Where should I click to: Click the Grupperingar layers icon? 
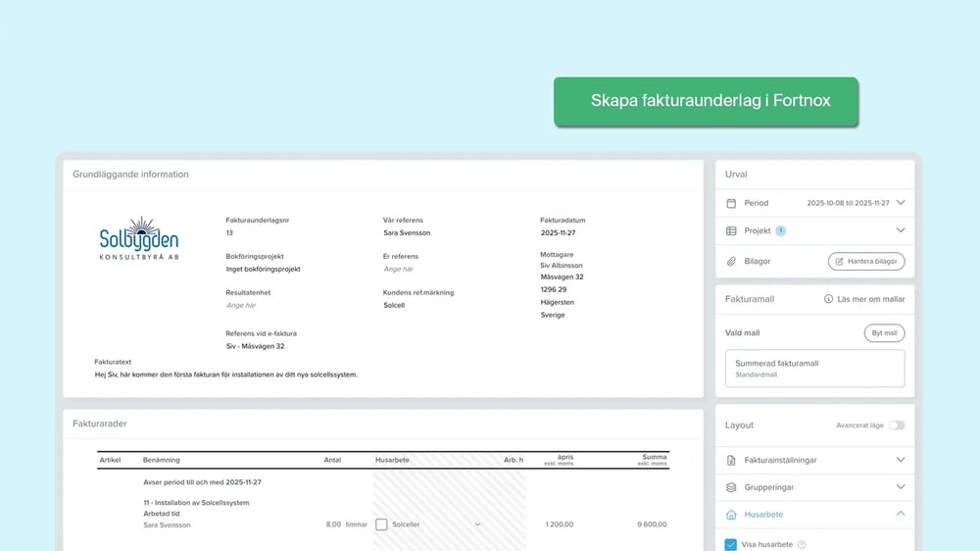pyautogui.click(x=731, y=487)
